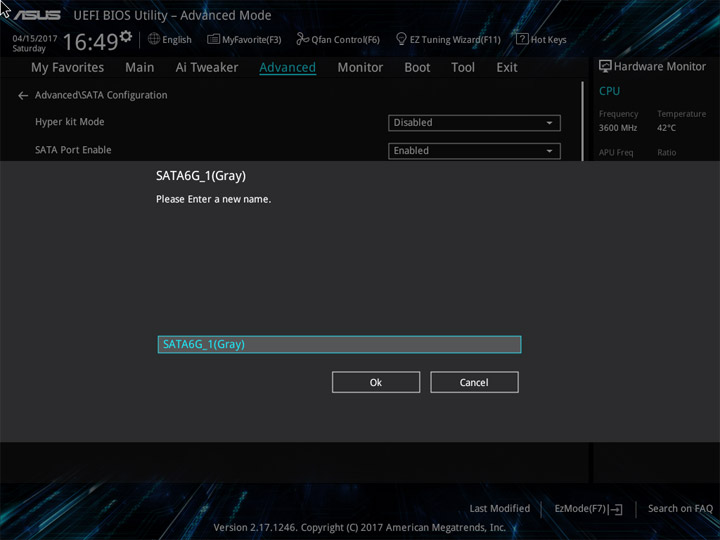Screen dimensions: 720x540
Task: Click the 04/15/2017 date text
Action: point(35,39)
